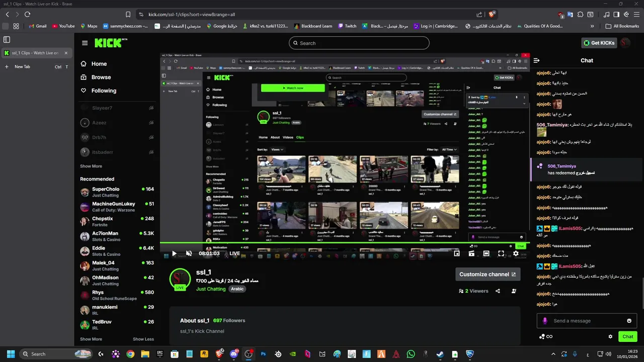Open Azeez offline channel
This screenshot has height=362, width=644.
(117, 123)
